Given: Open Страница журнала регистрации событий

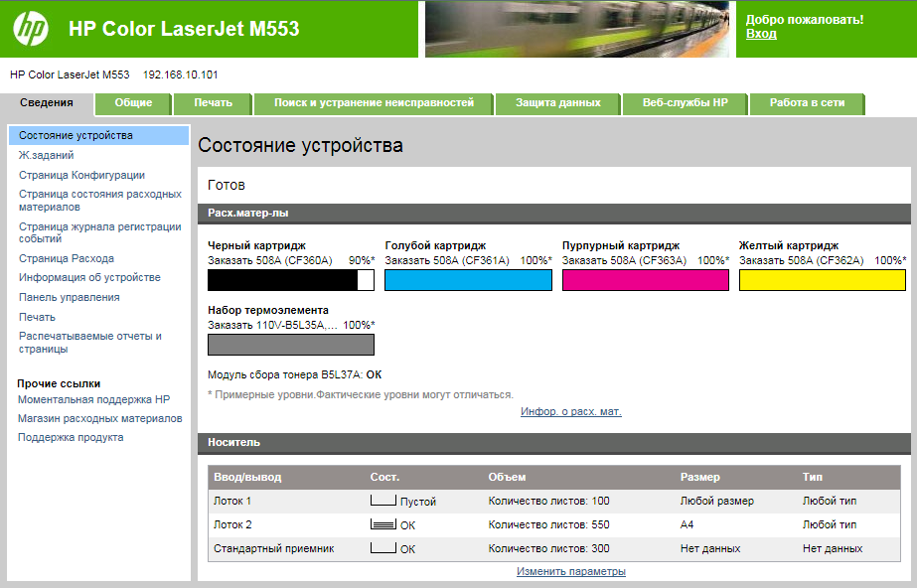Looking at the screenshot, I should pos(100,232).
